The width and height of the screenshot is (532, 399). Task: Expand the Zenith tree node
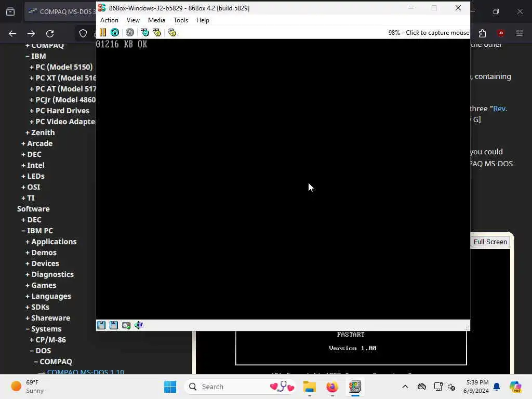40,132
